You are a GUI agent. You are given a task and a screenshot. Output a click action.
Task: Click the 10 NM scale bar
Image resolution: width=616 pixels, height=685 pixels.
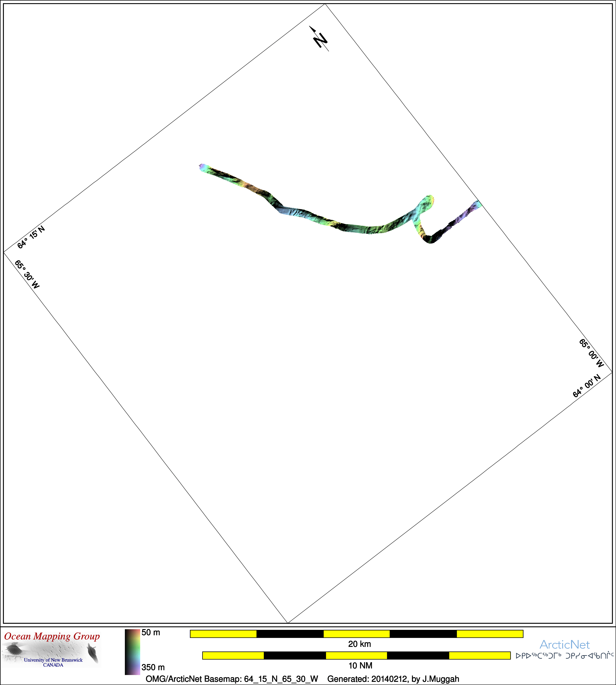[x=356, y=655]
